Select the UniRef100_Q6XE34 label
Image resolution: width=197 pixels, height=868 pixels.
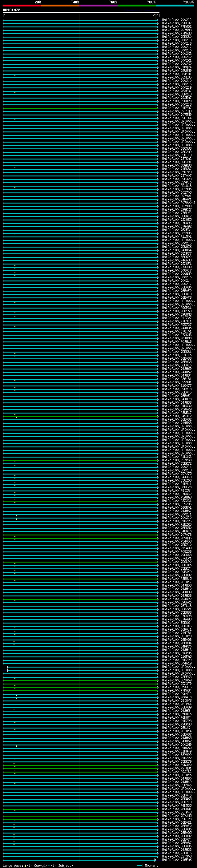click(x=177, y=229)
